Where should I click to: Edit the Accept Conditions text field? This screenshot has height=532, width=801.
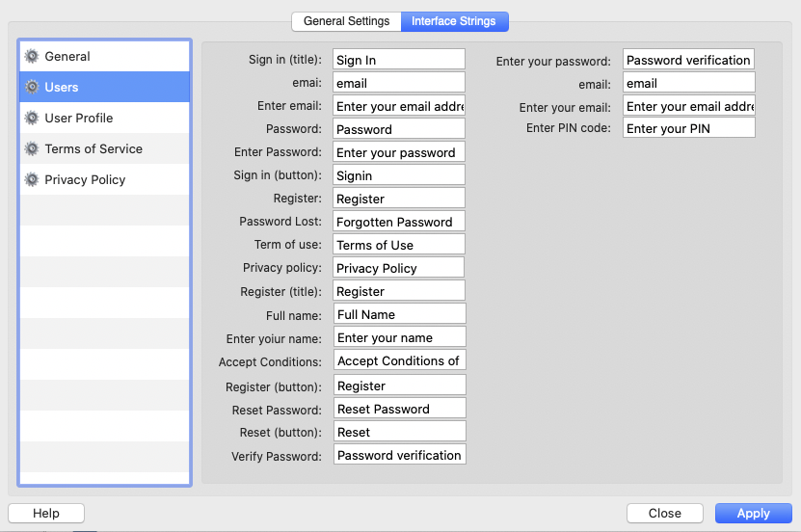pyautogui.click(x=399, y=360)
